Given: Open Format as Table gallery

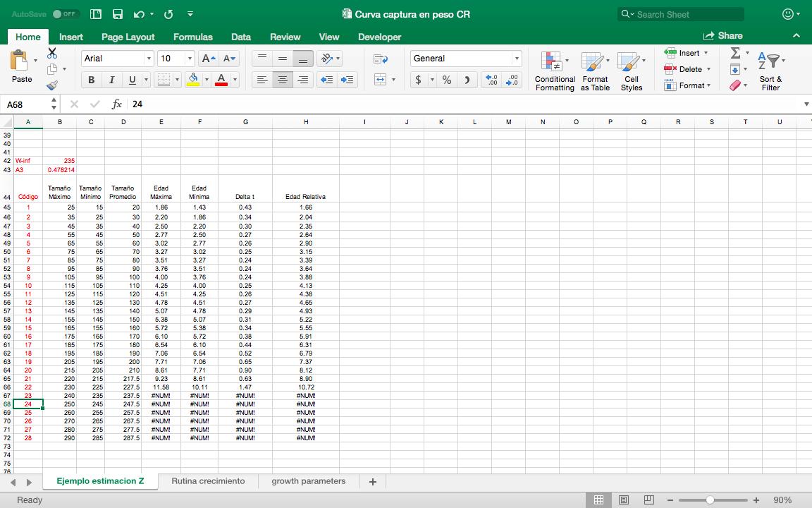Looking at the screenshot, I should click(x=595, y=71).
